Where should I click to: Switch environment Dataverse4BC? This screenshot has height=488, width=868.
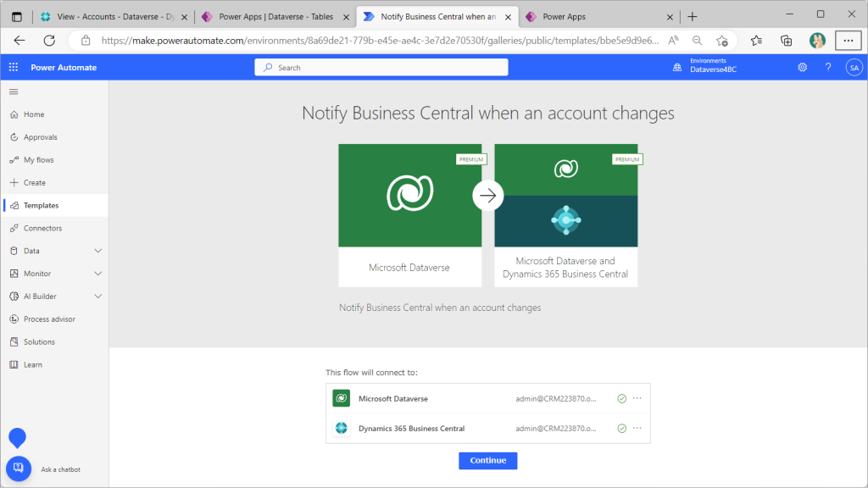[x=713, y=69]
